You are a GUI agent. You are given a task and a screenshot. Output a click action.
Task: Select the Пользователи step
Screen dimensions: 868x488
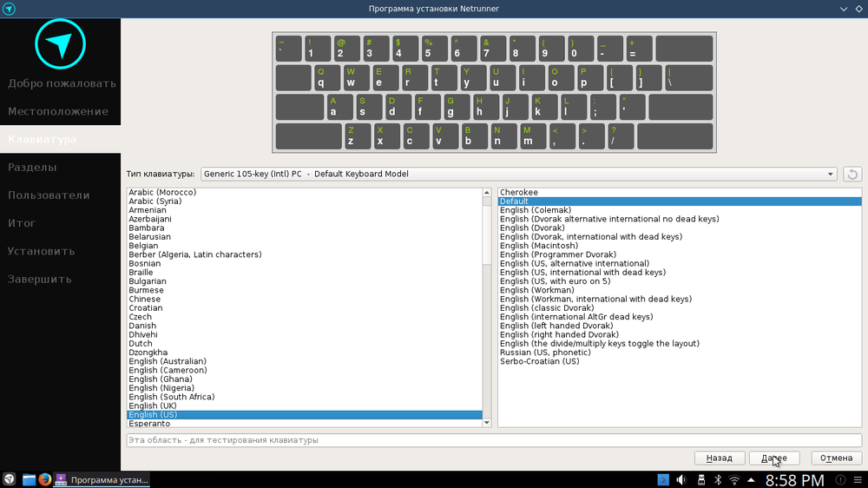tap(61, 195)
